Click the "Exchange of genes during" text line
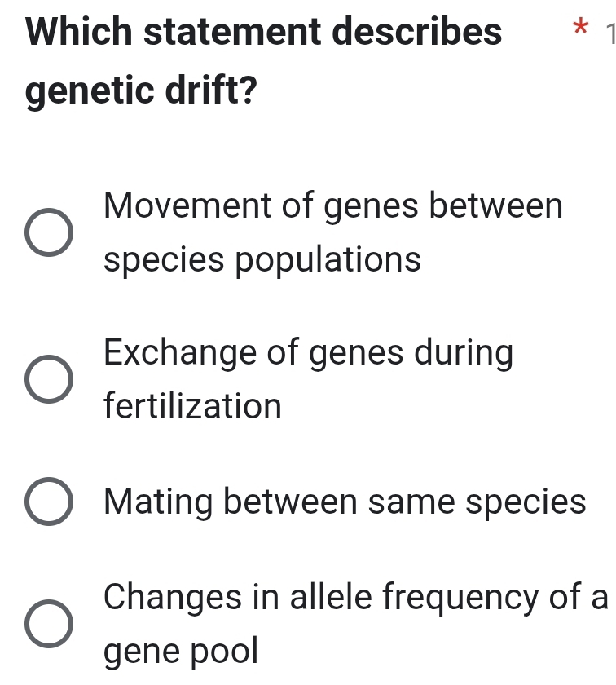This screenshot has height=685, width=616. coord(309,354)
